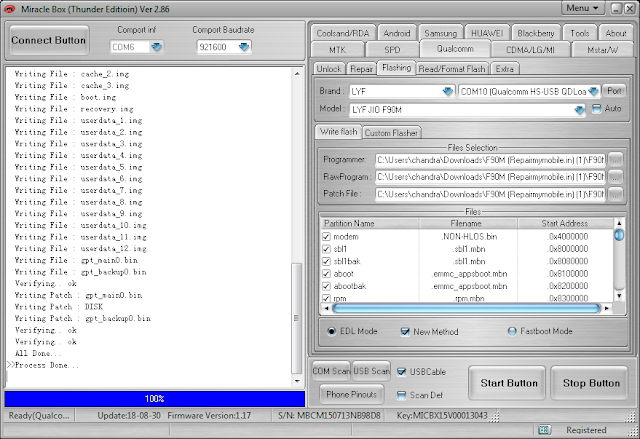Toggle the modem partition checkbox
The height and width of the screenshot is (439, 640).
click(326, 237)
